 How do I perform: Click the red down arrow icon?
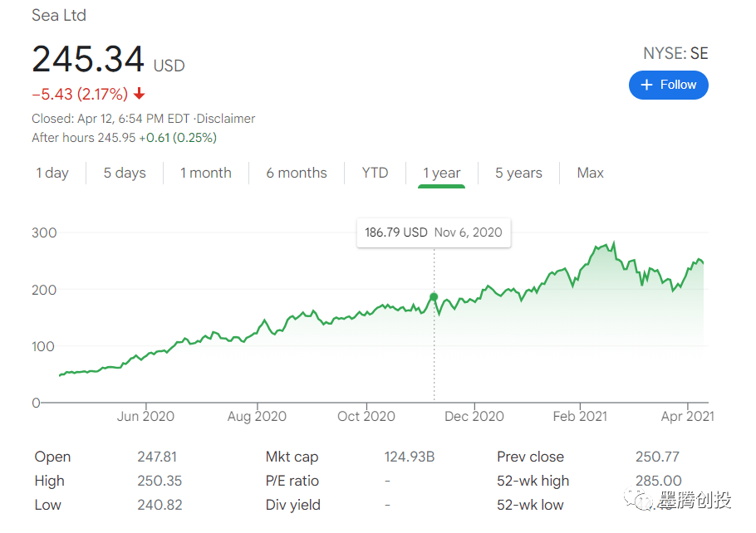pyautogui.click(x=140, y=94)
